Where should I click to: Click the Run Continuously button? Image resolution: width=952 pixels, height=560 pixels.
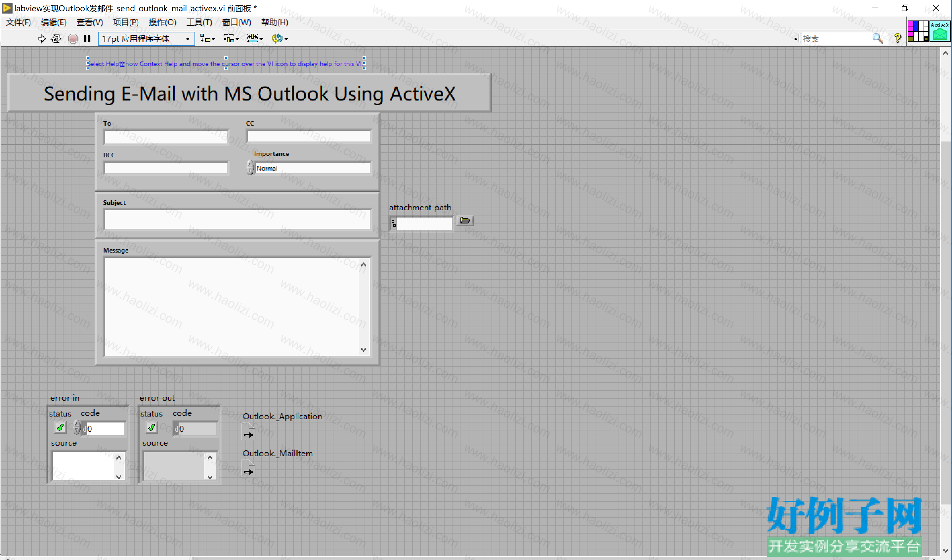click(x=56, y=39)
